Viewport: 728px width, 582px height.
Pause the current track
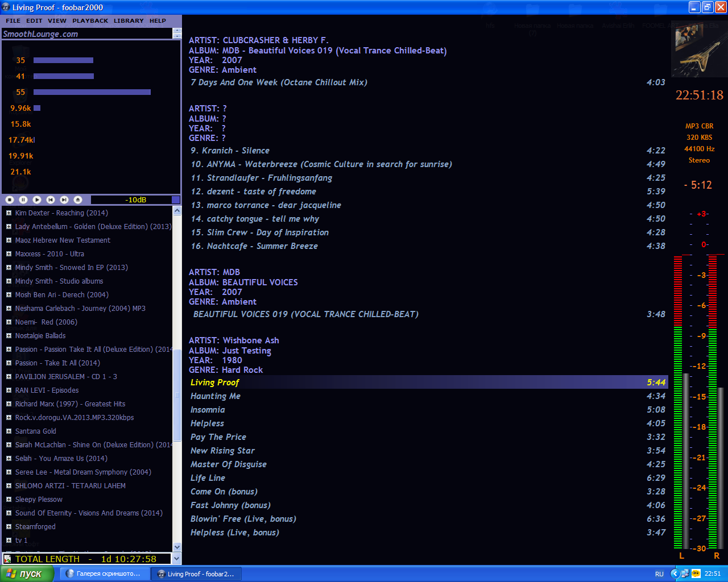pos(23,199)
